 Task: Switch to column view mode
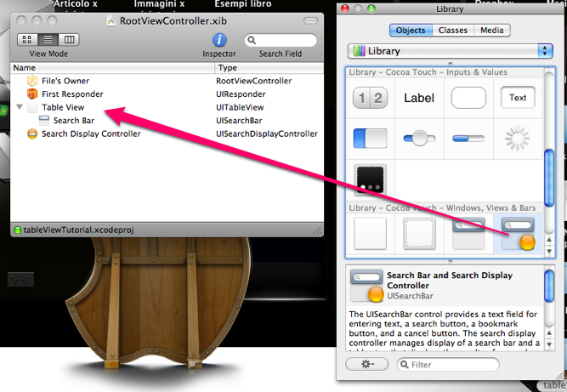click(x=69, y=40)
